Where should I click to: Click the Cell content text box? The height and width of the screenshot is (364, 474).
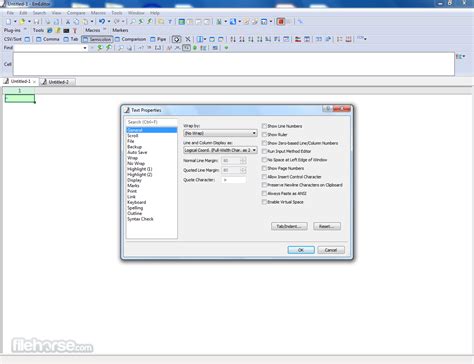(234, 64)
